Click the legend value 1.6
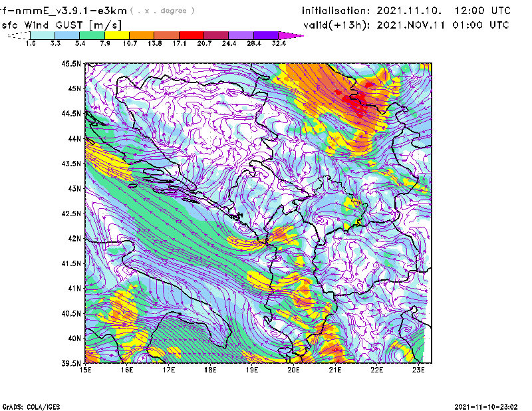 pyautogui.click(x=31, y=43)
